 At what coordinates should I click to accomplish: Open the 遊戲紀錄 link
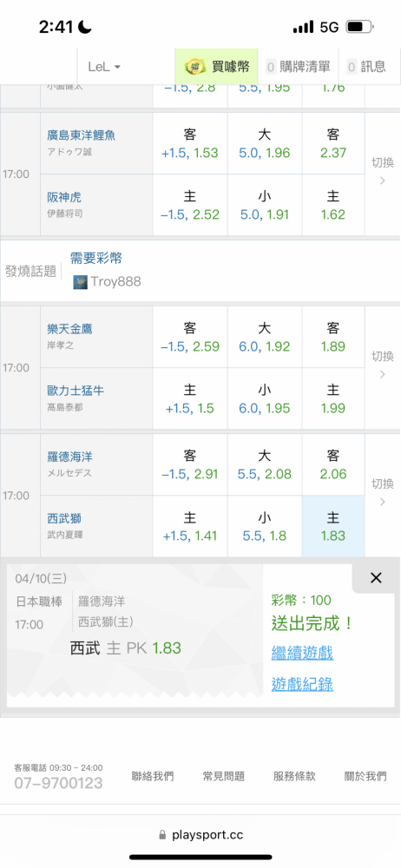[302, 685]
